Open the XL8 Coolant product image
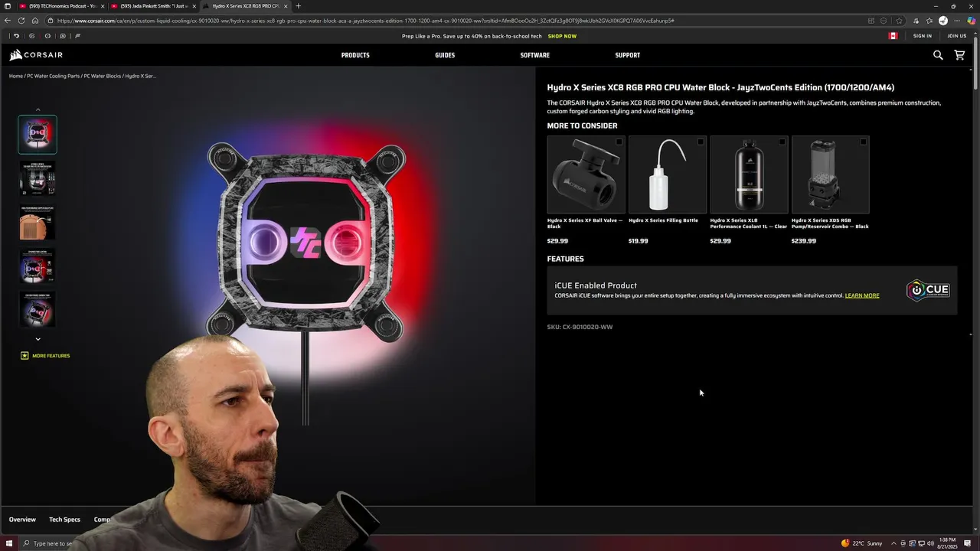The width and height of the screenshot is (980, 551). 749,174
